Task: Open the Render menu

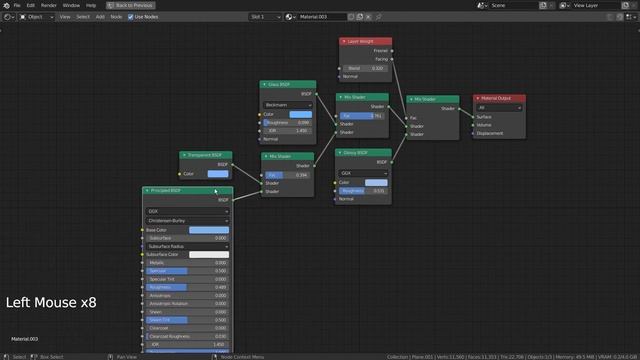Action: click(49, 5)
